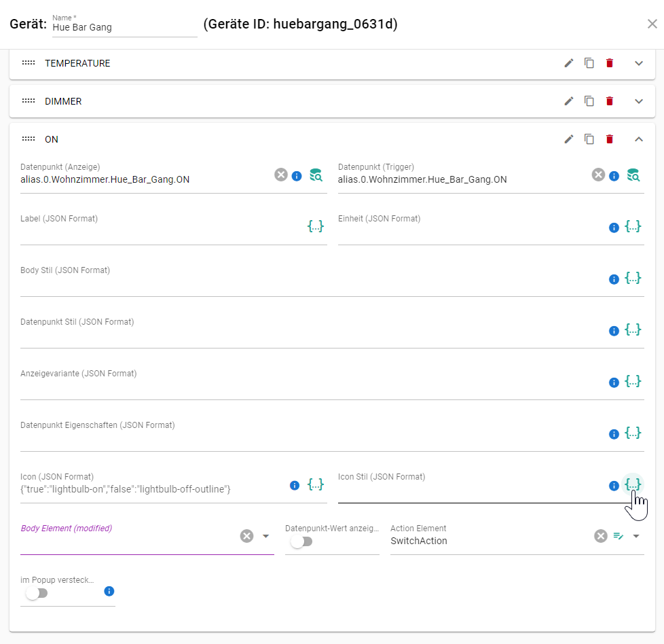Select the TEMPERATURE row title
The height and width of the screenshot is (644, 664).
pyautogui.click(x=77, y=64)
